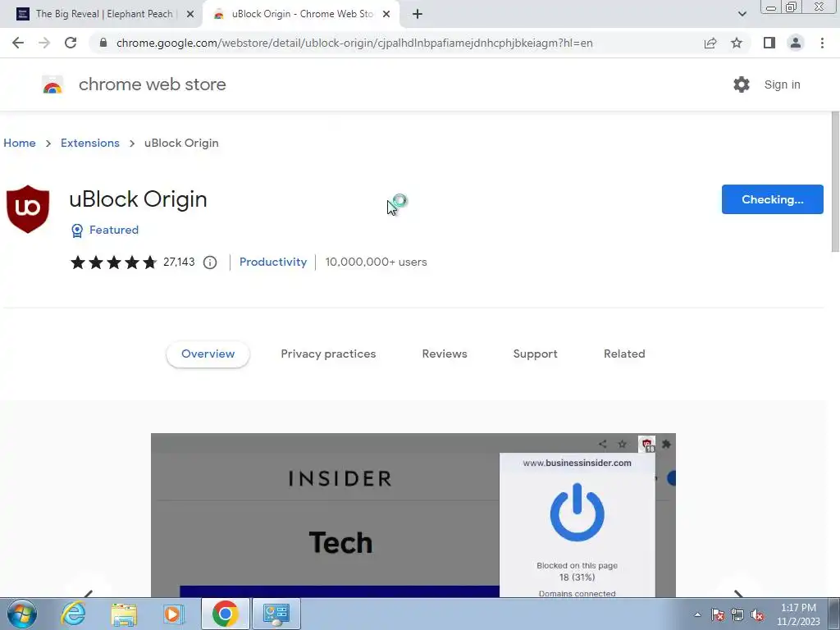Switch to the Related tab

(624, 354)
